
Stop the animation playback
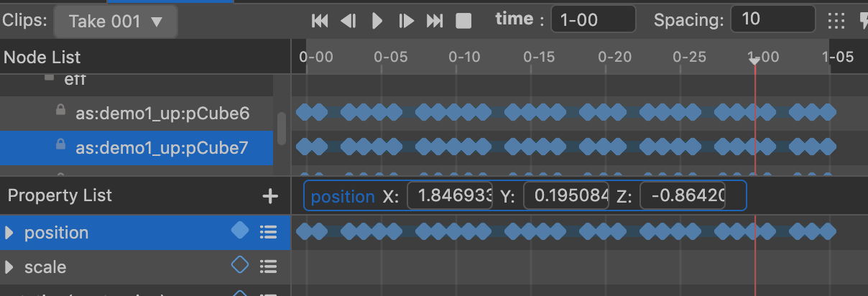463,21
